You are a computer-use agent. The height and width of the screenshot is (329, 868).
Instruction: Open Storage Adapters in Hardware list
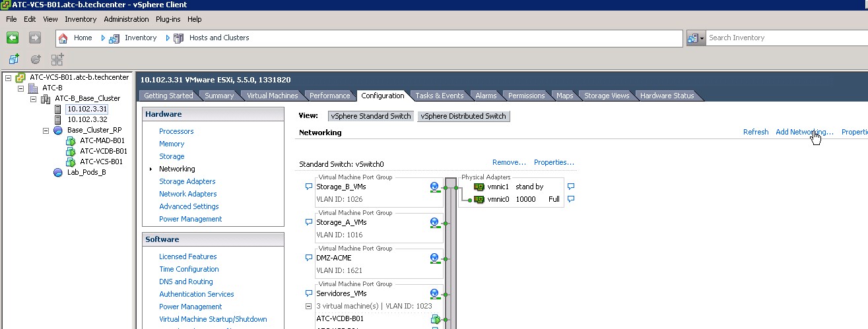click(187, 181)
